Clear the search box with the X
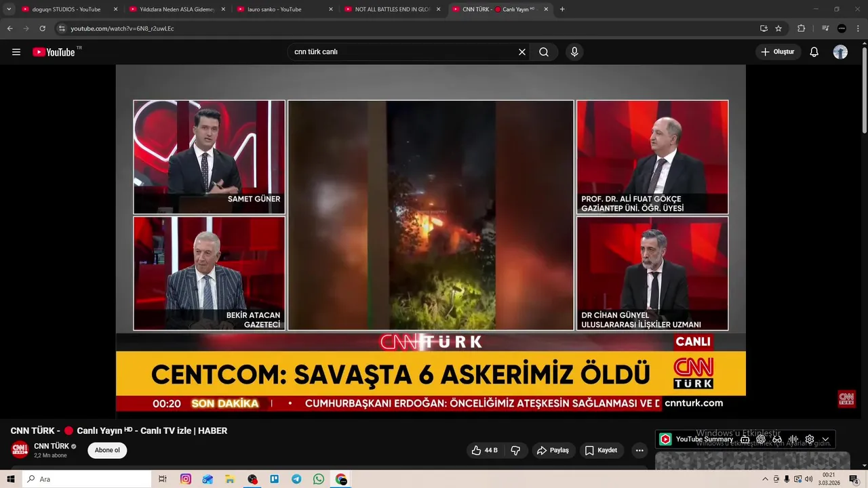The width and height of the screenshot is (868, 488). pyautogui.click(x=522, y=52)
